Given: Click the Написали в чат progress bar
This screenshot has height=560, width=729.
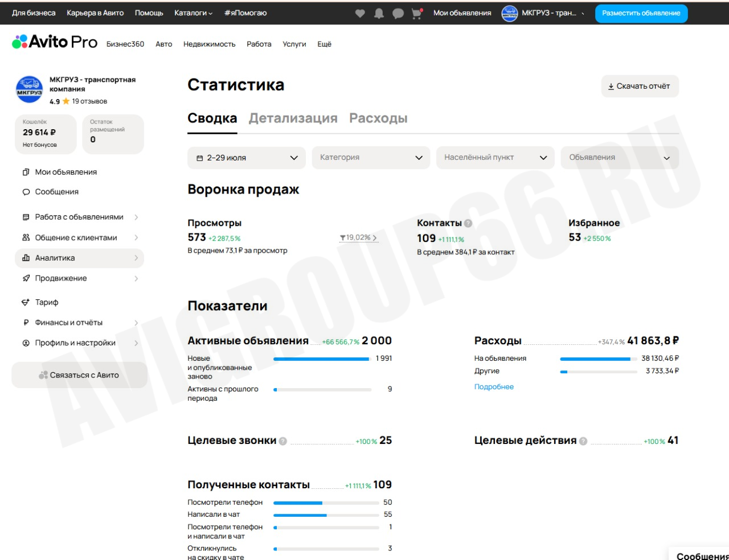Looking at the screenshot, I should [326, 515].
